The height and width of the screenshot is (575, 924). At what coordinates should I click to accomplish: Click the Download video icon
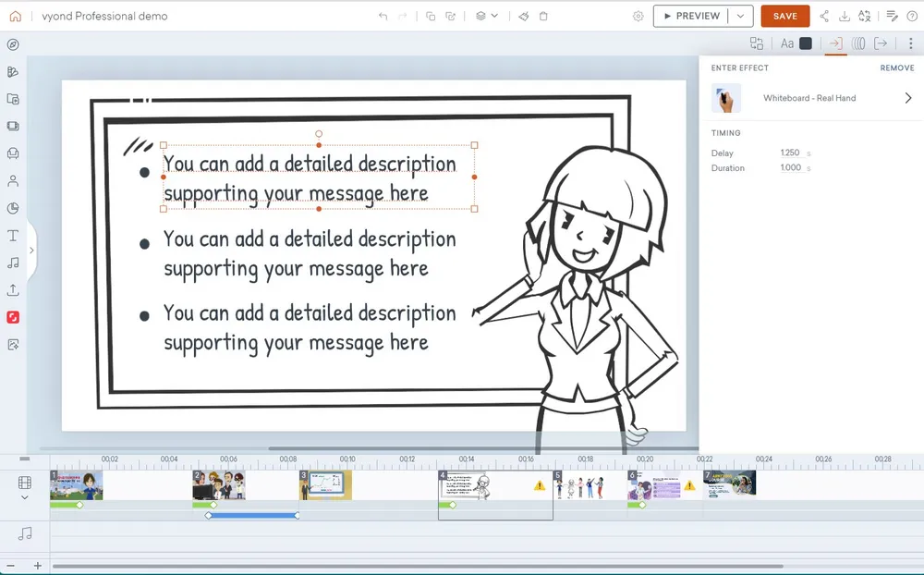pyautogui.click(x=844, y=16)
